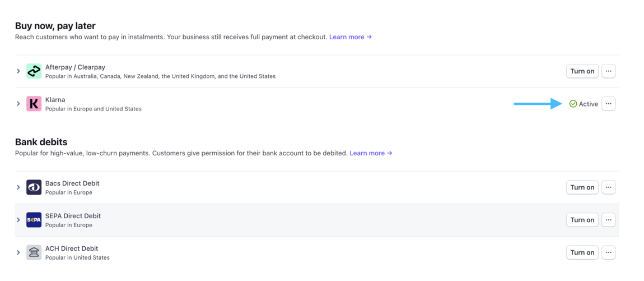Turn on Afterpay / Clearpay payment method
Viewport: 644px width, 281px height.
[x=582, y=71]
